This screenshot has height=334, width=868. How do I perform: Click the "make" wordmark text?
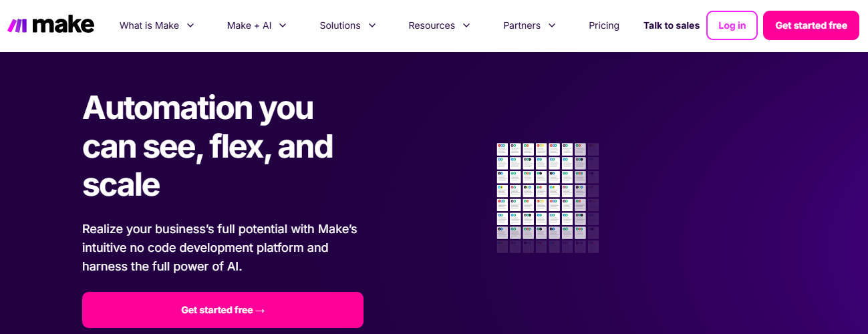tap(63, 25)
